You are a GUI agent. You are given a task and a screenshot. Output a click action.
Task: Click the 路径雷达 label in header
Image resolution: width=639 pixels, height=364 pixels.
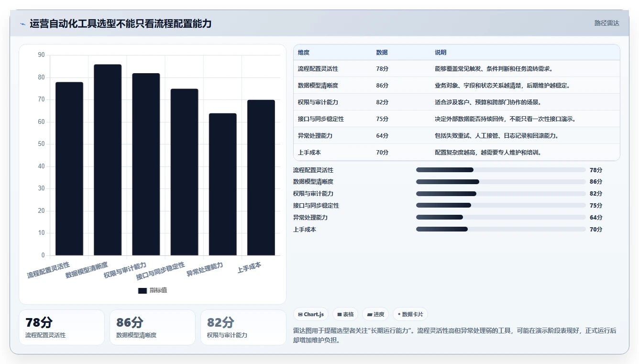(x=607, y=23)
